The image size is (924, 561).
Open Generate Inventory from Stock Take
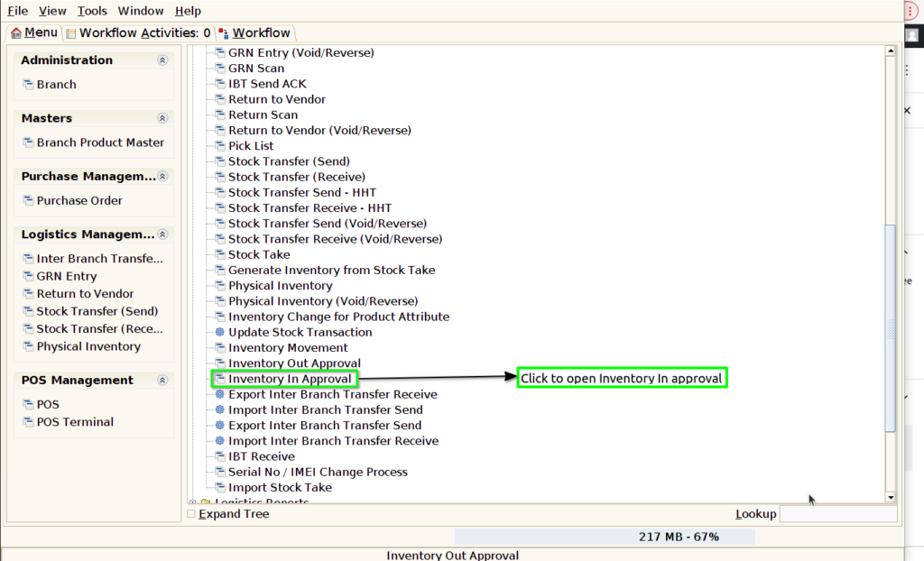pyautogui.click(x=332, y=270)
